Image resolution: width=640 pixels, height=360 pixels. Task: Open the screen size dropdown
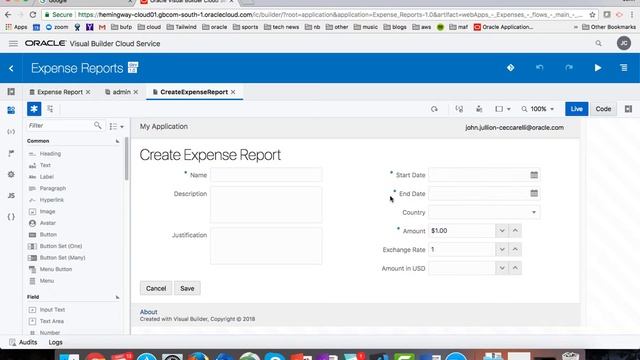[502, 109]
